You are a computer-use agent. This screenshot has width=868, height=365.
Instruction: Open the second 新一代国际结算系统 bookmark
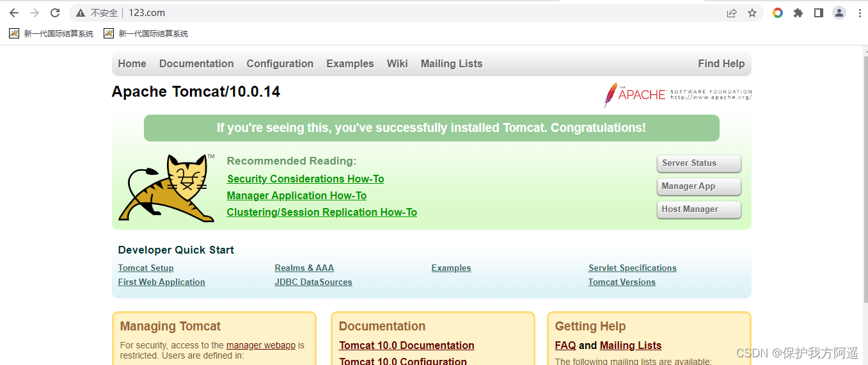tap(146, 33)
